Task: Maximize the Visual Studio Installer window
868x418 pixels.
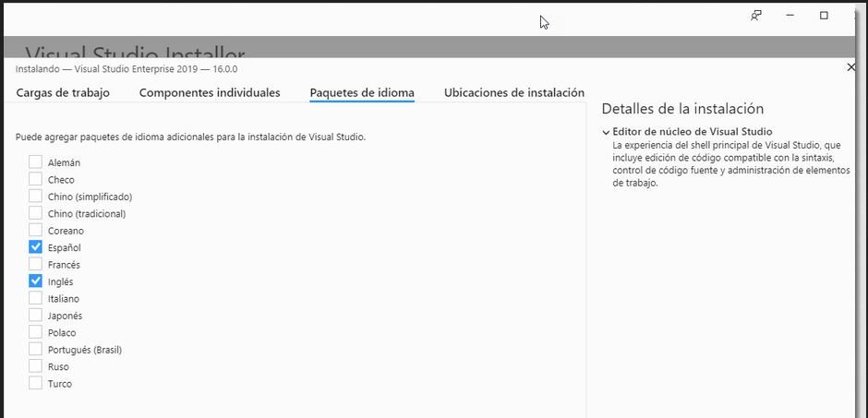Action: (x=824, y=16)
